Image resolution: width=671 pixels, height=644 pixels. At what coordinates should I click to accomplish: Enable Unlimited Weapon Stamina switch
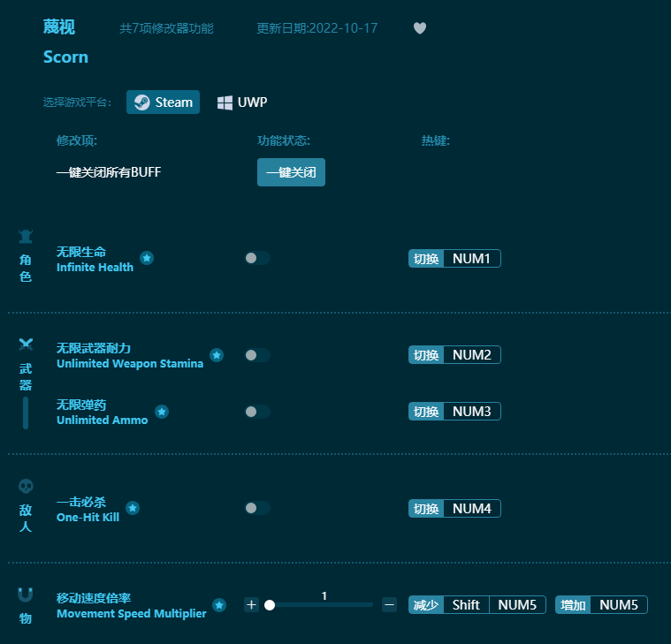tap(257, 355)
